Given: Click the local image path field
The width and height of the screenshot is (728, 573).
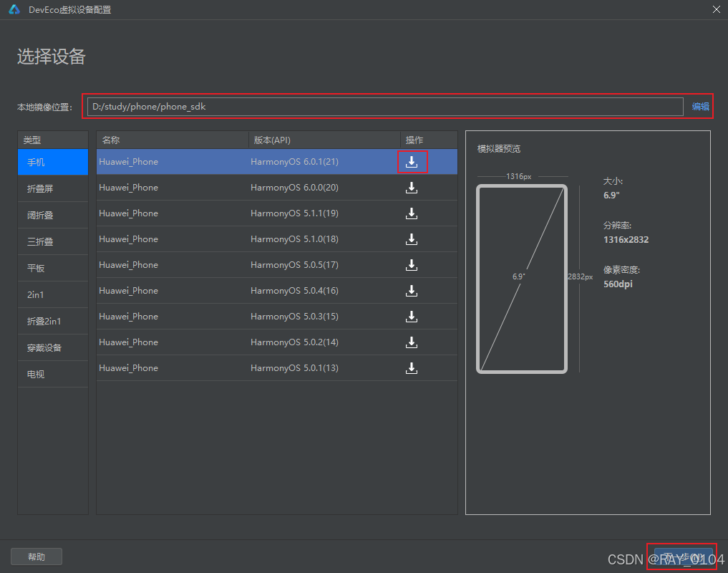Looking at the screenshot, I should click(x=385, y=107).
